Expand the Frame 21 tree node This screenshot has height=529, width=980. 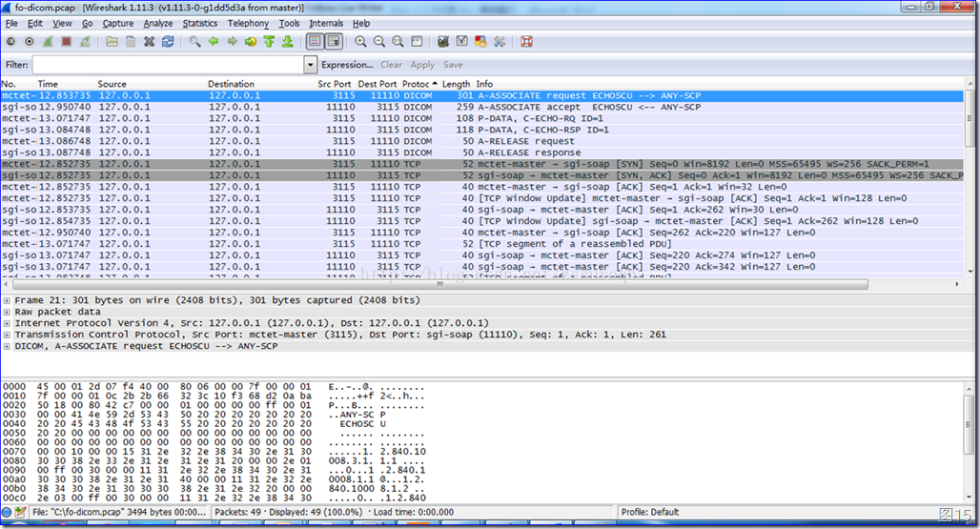tap(7, 300)
